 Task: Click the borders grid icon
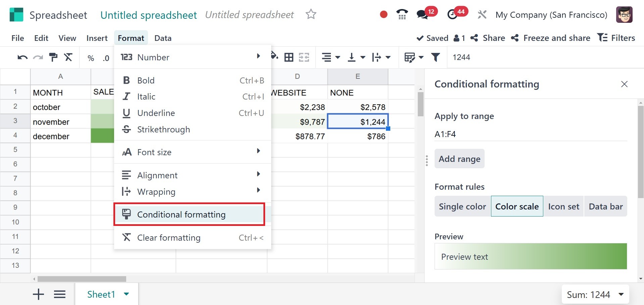pos(289,57)
